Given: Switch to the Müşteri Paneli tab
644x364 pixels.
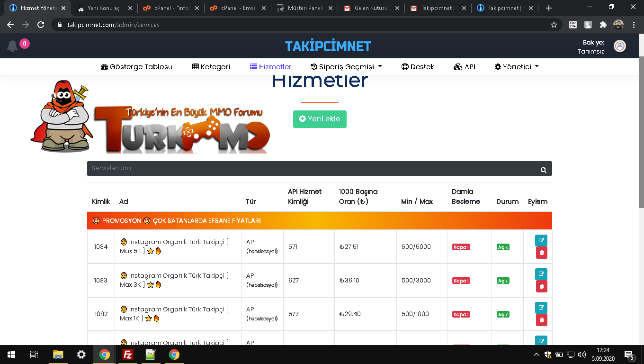Looking at the screenshot, I should (x=304, y=8).
